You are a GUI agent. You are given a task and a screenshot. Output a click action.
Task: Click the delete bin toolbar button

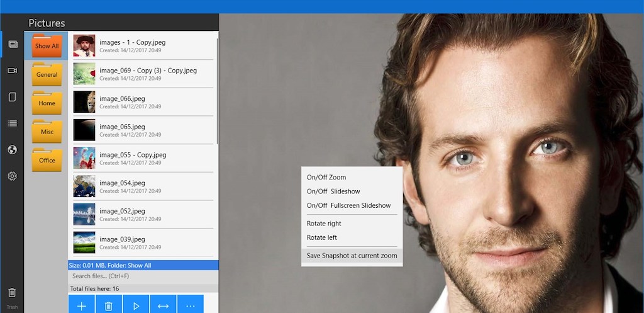point(108,305)
